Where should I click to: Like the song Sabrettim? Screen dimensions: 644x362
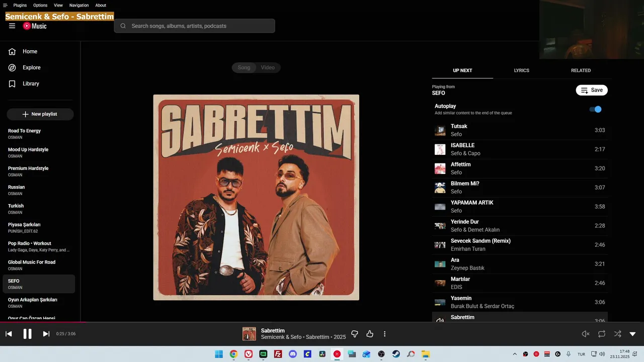point(370,334)
